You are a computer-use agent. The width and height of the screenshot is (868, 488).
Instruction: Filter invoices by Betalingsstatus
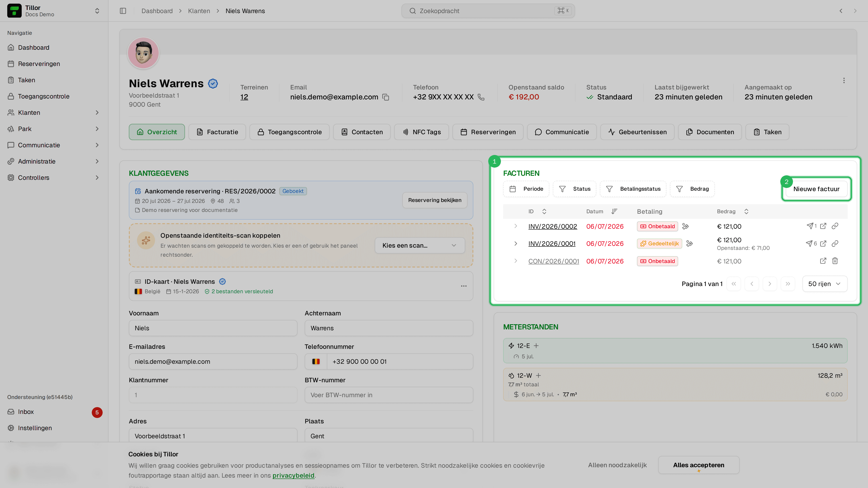point(633,189)
